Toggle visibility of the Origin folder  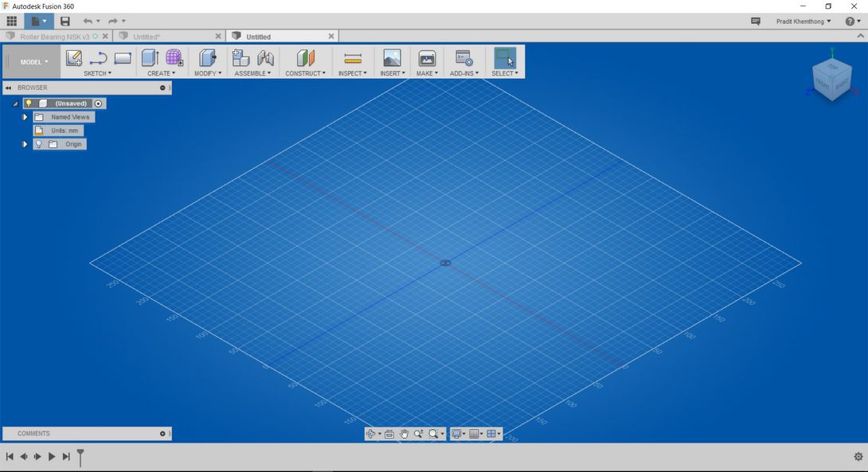click(38, 144)
